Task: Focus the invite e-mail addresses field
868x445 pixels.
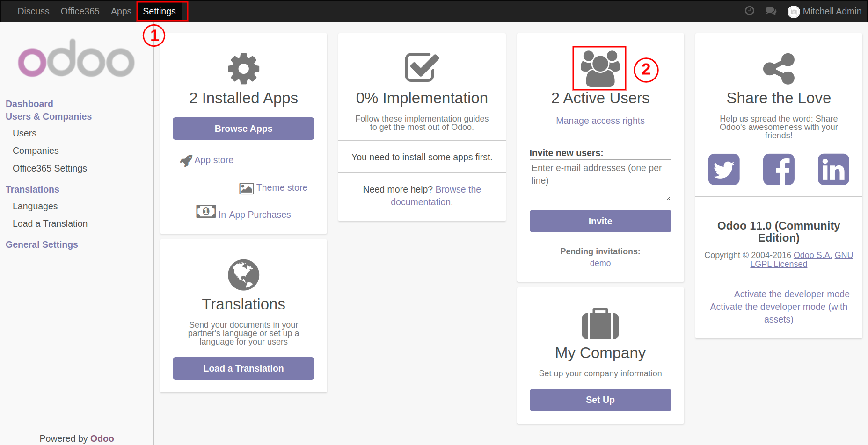Action: pos(600,180)
